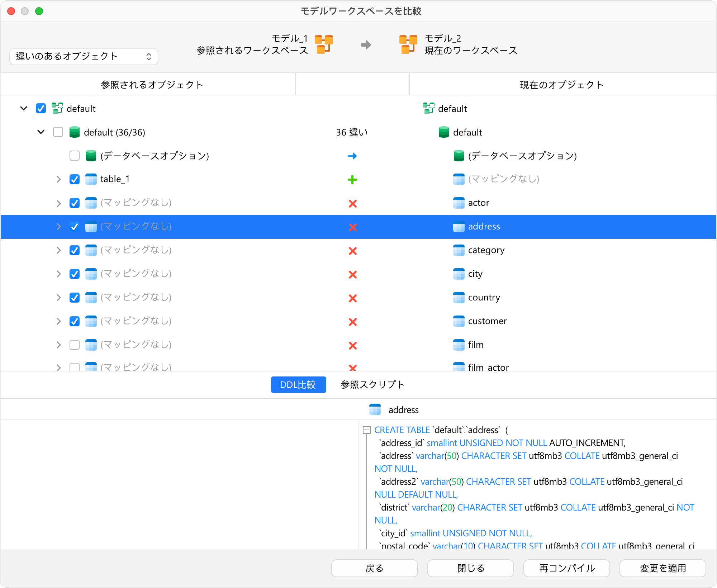
Task: Select the right-side データベースオプション entry
Action: click(x=522, y=156)
